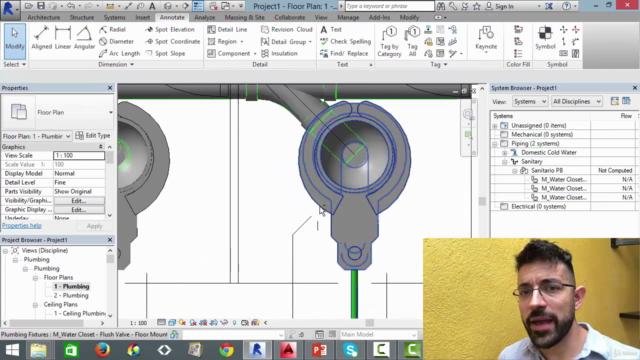The height and width of the screenshot is (360, 640).
Task: Click Sign In
Action: click(x=500, y=6)
